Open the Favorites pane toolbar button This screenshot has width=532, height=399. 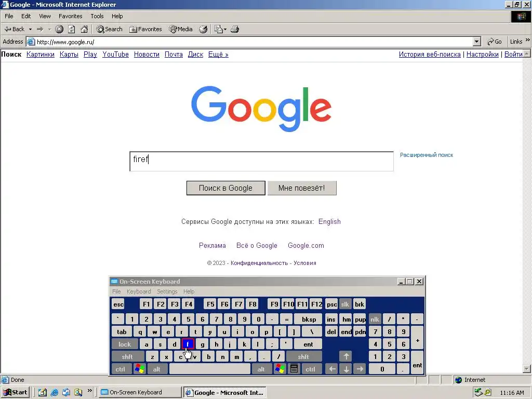(145, 29)
